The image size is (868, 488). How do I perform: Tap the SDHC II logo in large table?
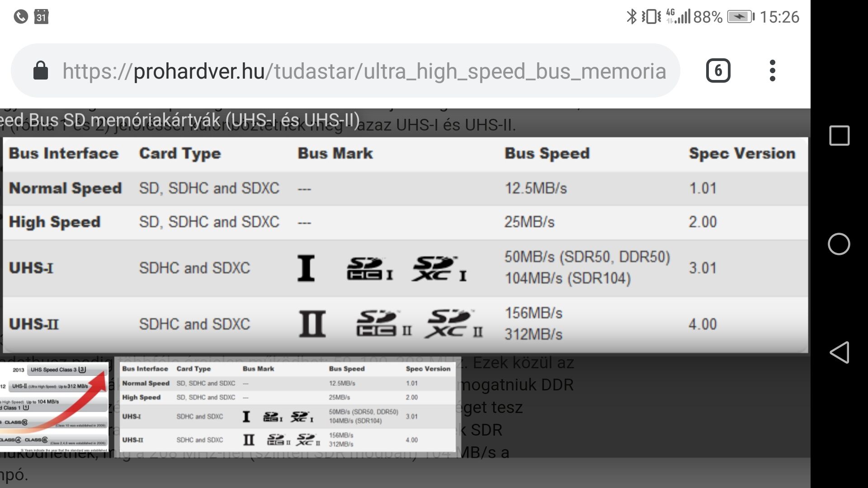pyautogui.click(x=384, y=324)
